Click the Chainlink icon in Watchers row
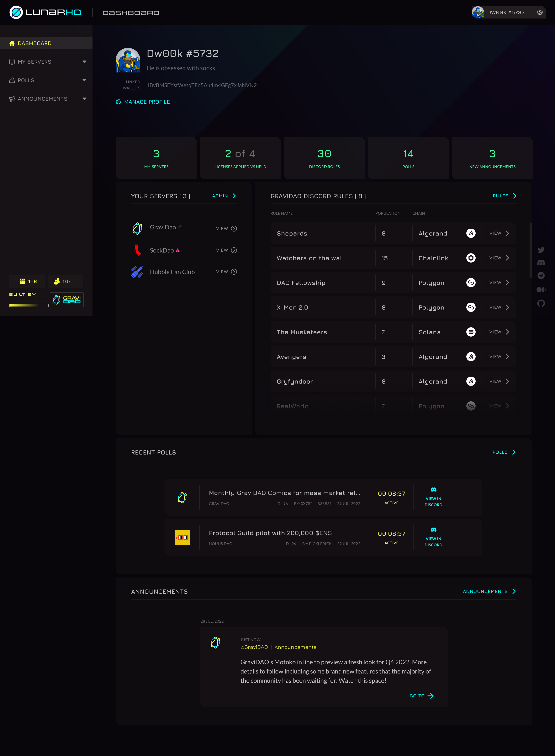The width and height of the screenshot is (555, 756). (x=471, y=258)
